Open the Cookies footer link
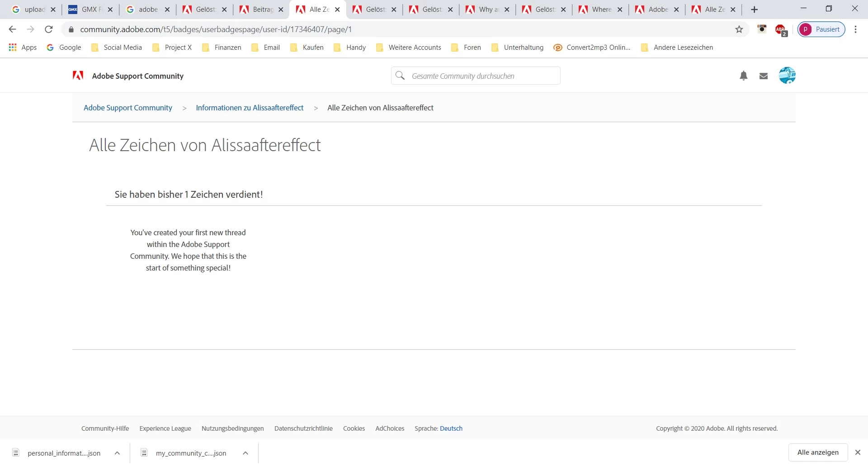868x466 pixels. coord(354,428)
